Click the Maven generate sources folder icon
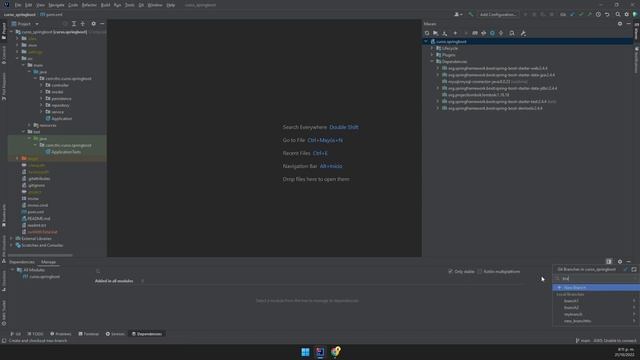The image size is (640, 360). 436,33
